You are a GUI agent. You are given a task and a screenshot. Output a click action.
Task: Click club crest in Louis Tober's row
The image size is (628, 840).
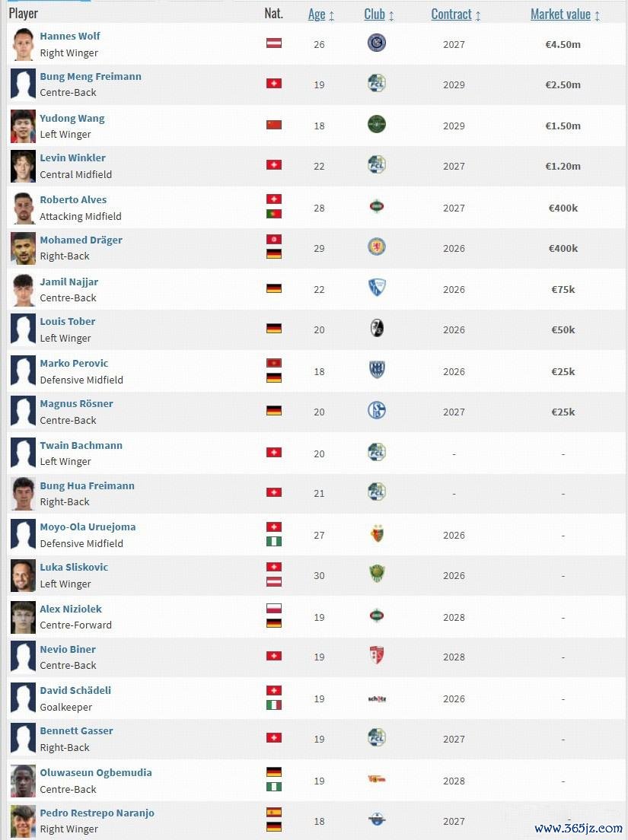pos(376,329)
